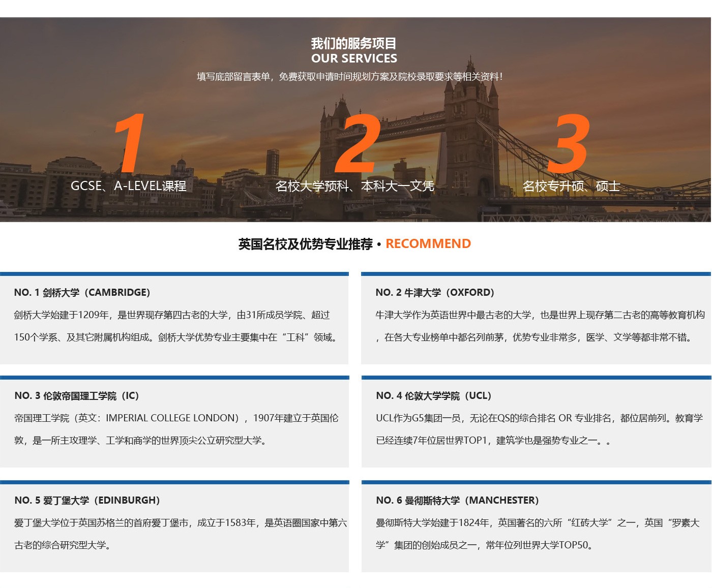
Task: Open the NO. 6 曼彻斯特大学 (MANCHESTER) card title
Action: click(x=458, y=501)
